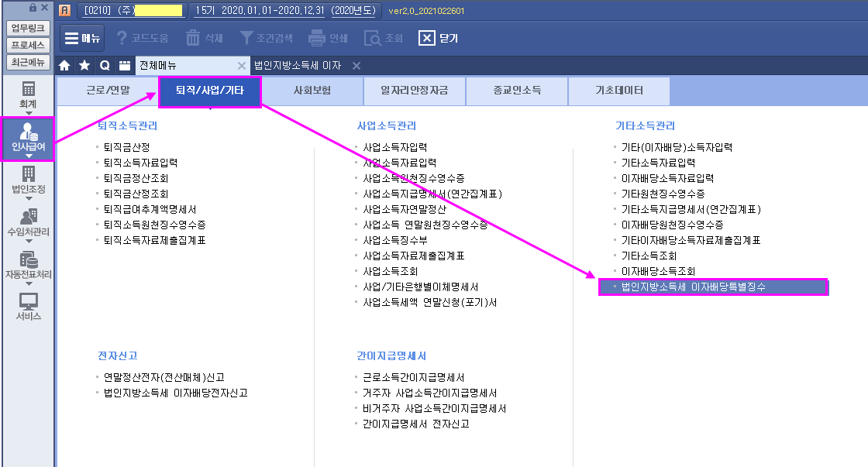The image size is (868, 467).
Task: Click the 업무링크 button
Action: pos(28,28)
